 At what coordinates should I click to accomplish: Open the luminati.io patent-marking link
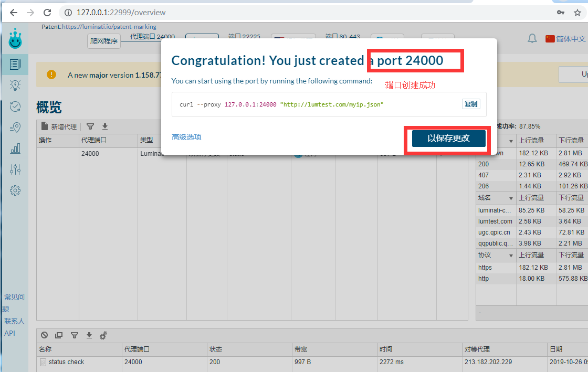[109, 27]
